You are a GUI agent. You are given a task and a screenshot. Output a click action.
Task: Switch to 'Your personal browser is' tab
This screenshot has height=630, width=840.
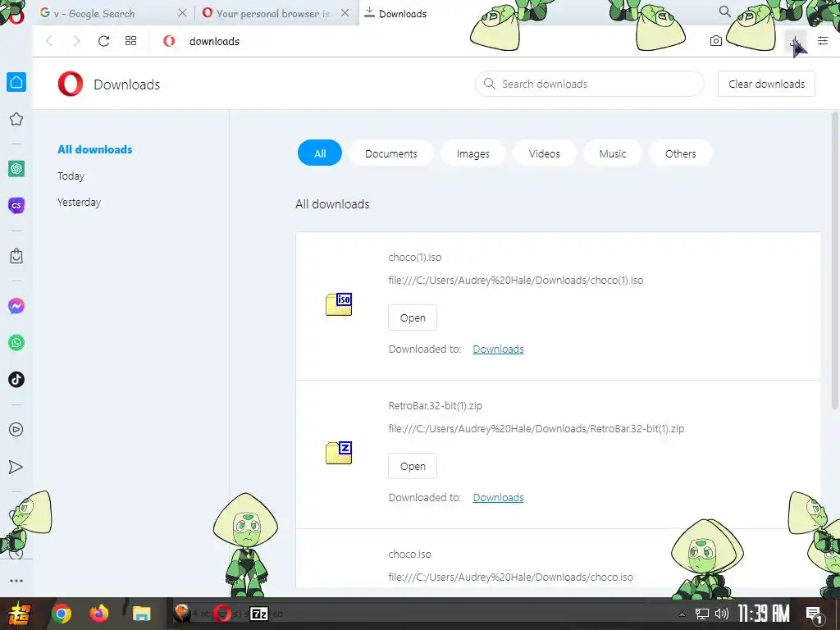[267, 13]
